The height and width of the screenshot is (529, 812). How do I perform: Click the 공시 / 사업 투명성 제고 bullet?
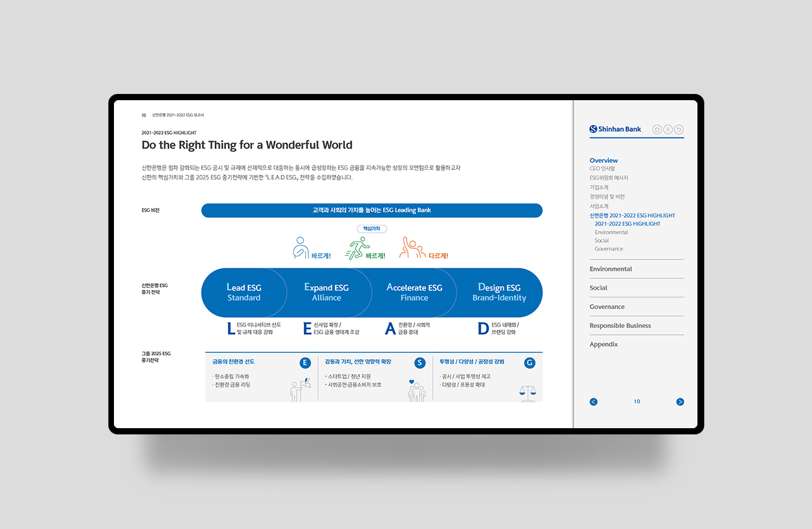coord(465,377)
